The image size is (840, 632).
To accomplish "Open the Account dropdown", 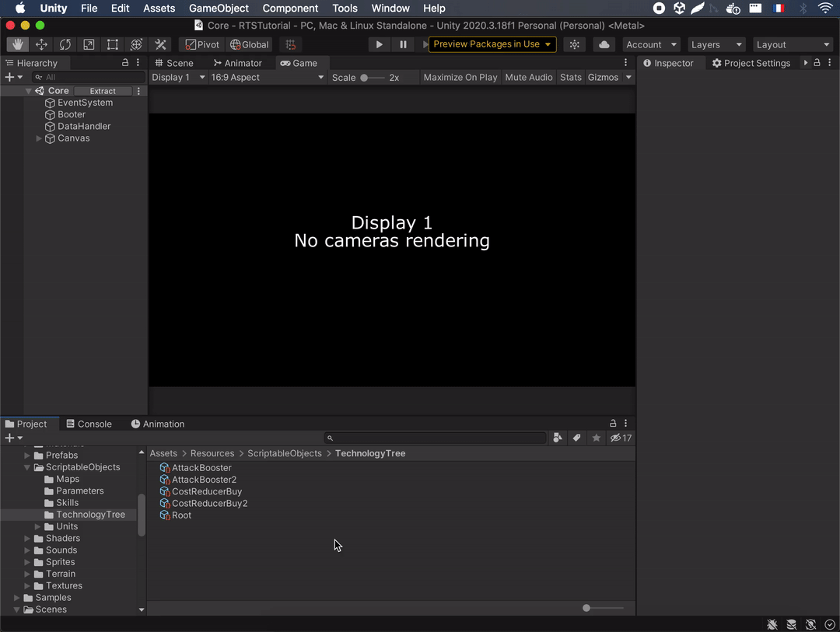I will click(x=652, y=44).
